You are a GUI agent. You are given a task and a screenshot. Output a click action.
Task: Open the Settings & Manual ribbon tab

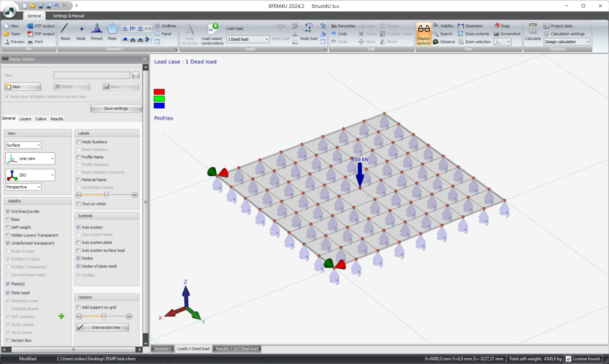point(68,16)
